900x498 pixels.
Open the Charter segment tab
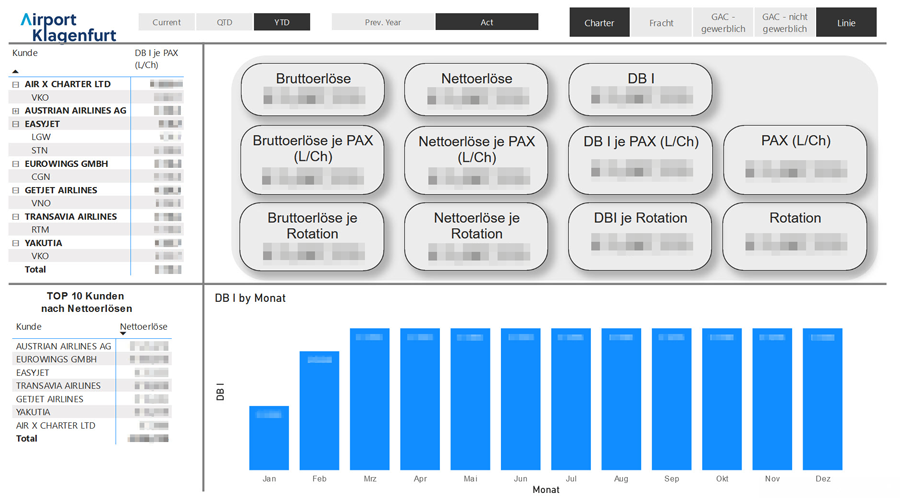[x=599, y=22]
